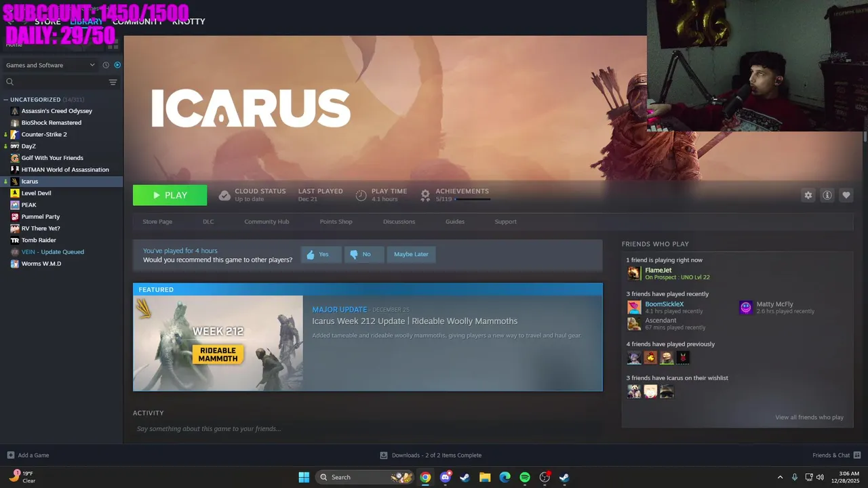Click Add a Game plus icon

click(x=10, y=455)
